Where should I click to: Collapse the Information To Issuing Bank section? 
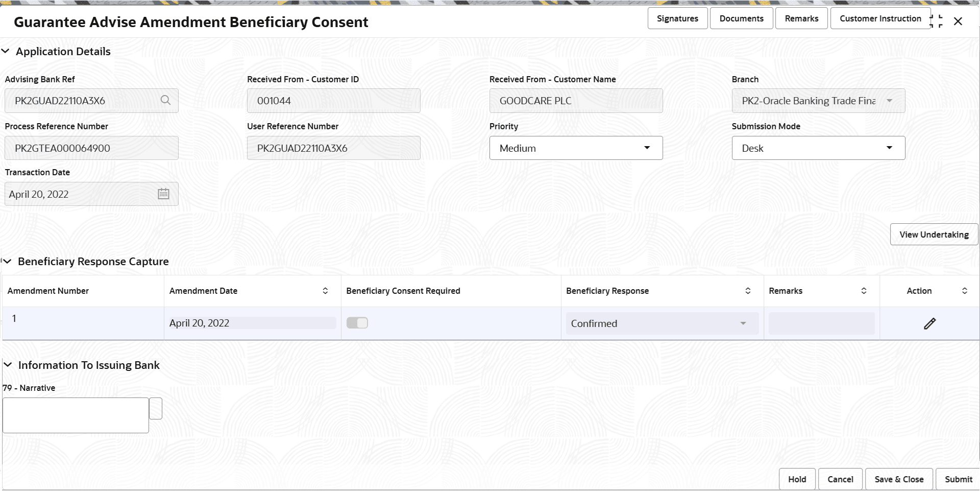[x=8, y=365]
